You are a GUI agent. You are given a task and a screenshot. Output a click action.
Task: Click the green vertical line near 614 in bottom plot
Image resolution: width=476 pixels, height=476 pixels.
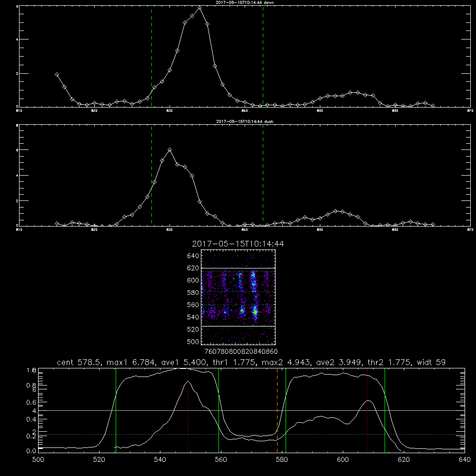[x=385, y=410]
